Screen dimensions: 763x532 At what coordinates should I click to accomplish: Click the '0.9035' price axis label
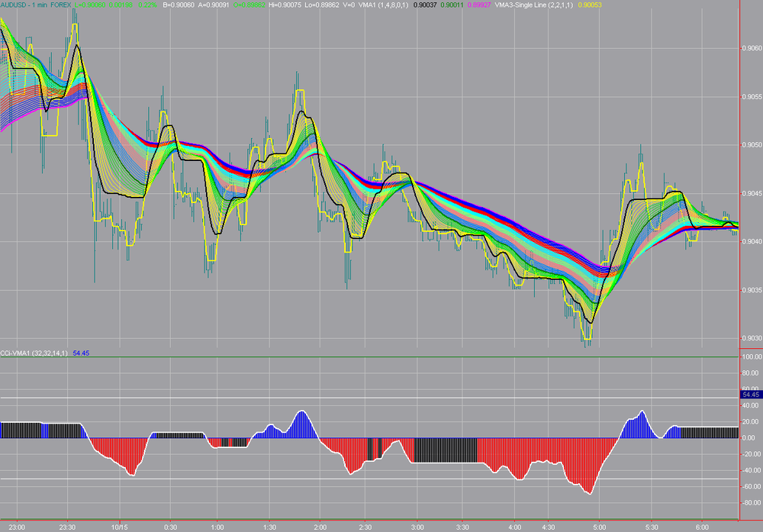click(752, 290)
